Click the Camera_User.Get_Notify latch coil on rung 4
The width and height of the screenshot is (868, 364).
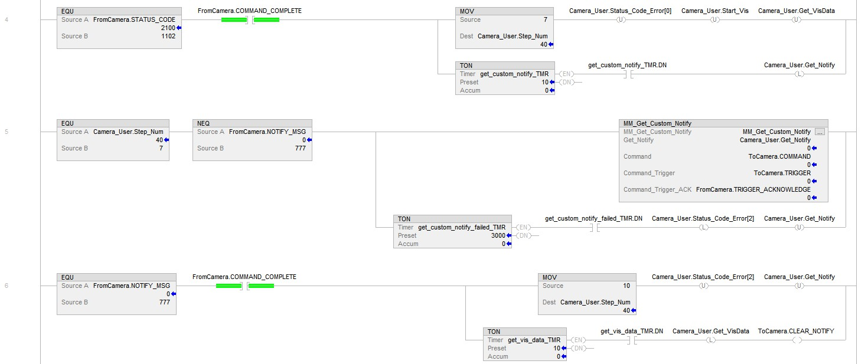point(799,74)
